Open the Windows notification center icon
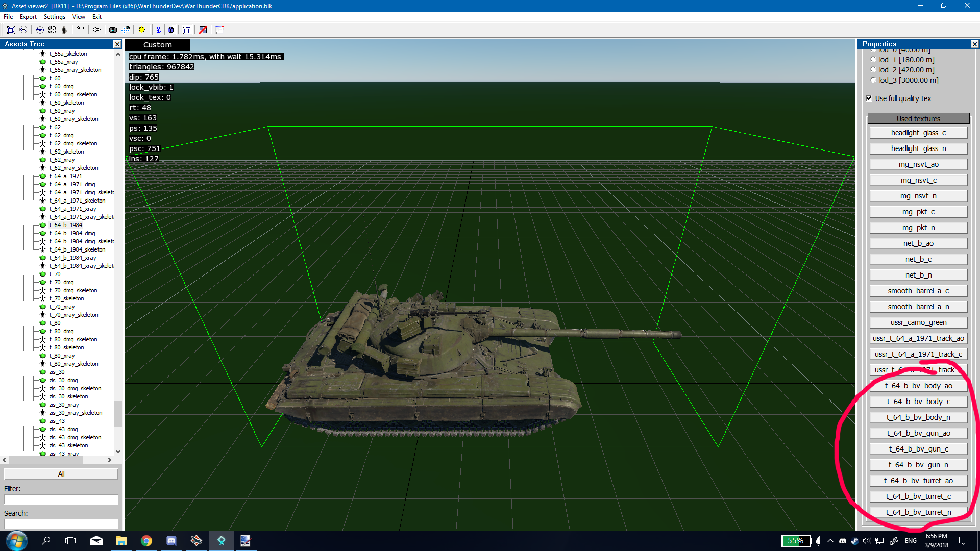 [x=963, y=541]
